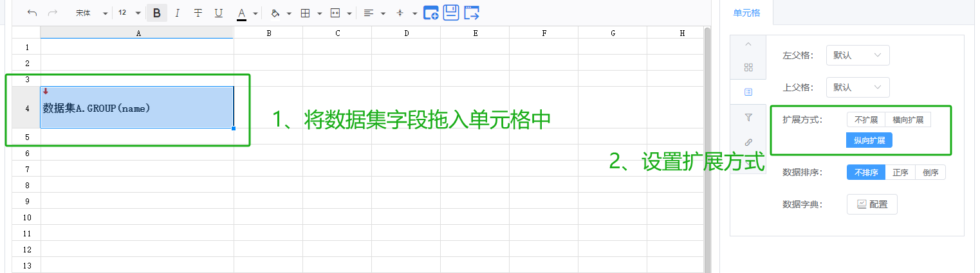Screen dimensions: 980x273
Task: Click the window-with-arrow export icon
Action: point(472,13)
